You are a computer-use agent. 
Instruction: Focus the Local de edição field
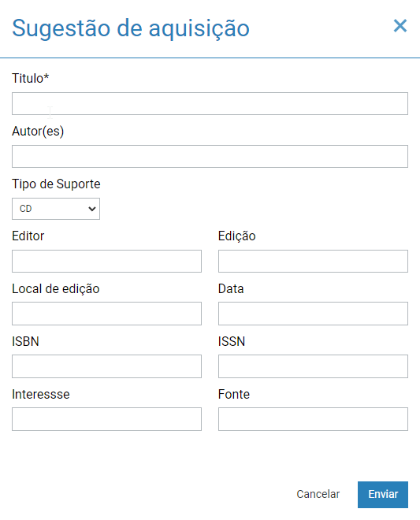(x=106, y=314)
